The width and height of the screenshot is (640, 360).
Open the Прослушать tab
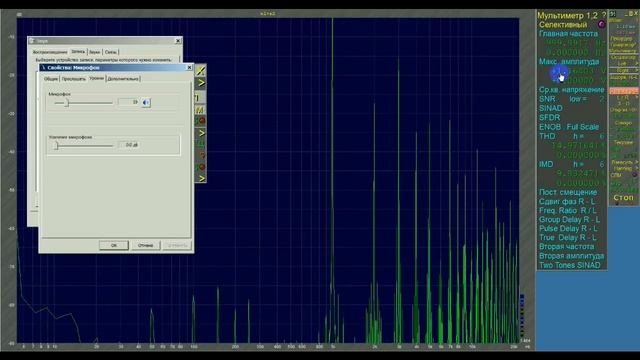point(74,79)
